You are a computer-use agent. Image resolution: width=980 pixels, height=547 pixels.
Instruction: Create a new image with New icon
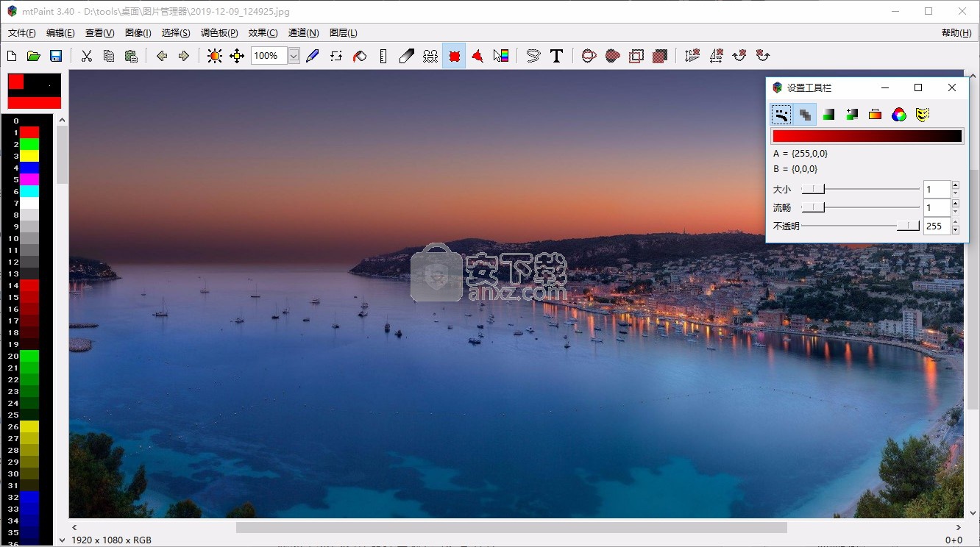12,56
